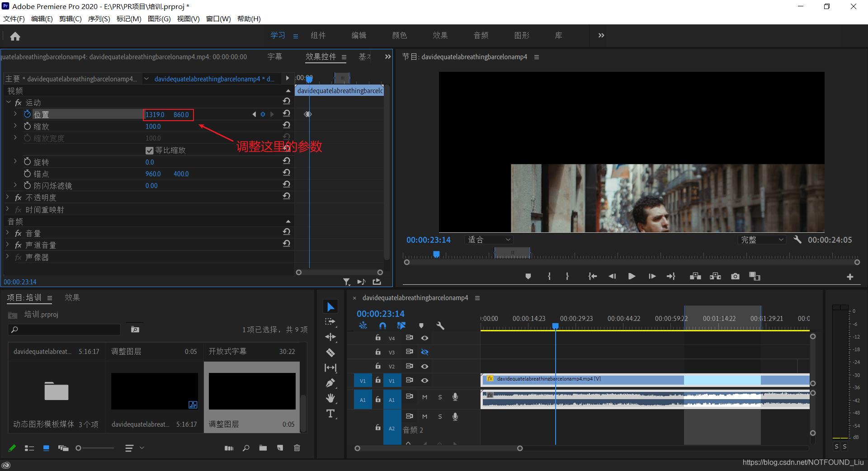Mark Out point in program monitor

click(567, 276)
